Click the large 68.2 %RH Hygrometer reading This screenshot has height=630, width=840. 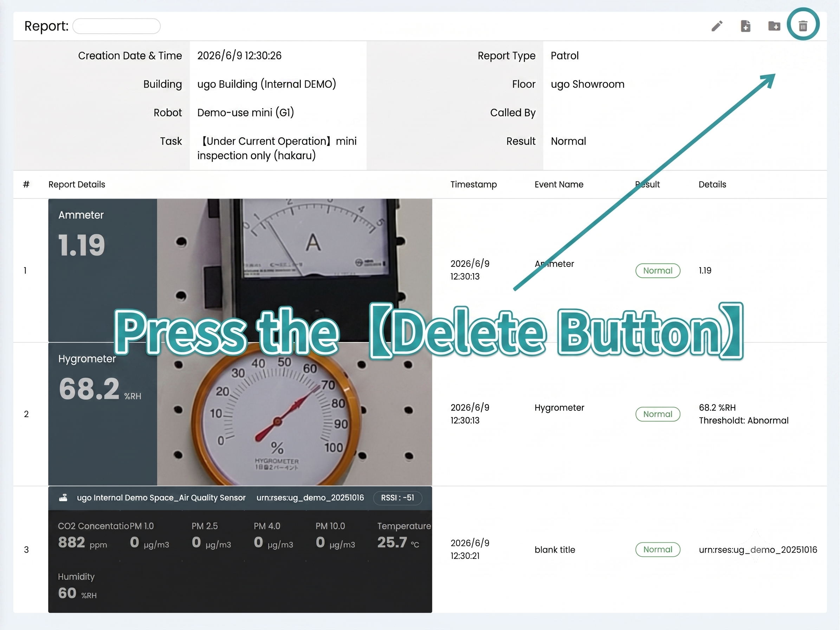coord(100,389)
